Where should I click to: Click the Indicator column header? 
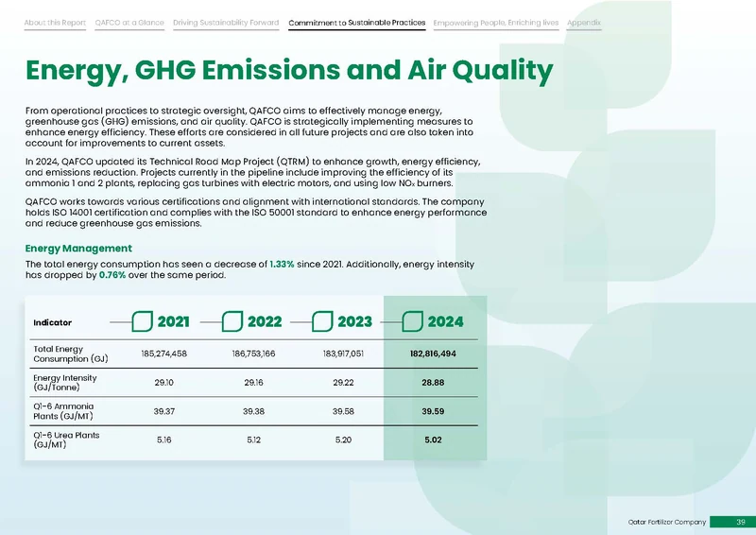[53, 322]
